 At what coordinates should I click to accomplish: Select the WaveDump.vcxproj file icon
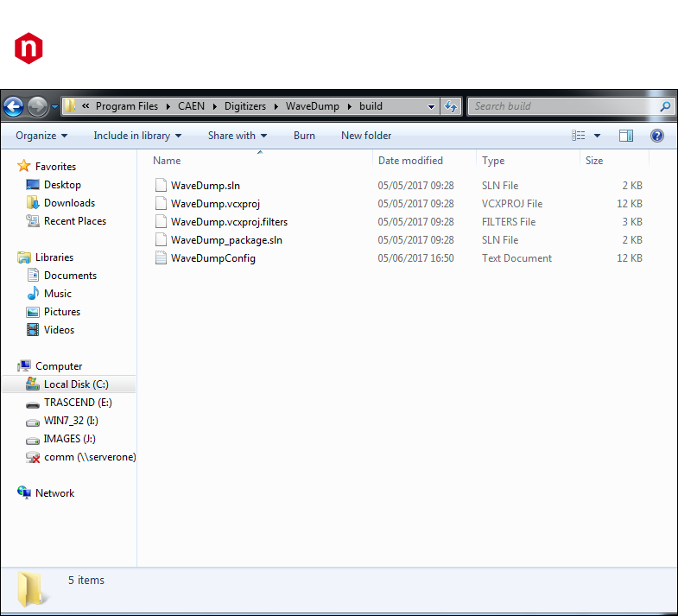click(x=161, y=203)
